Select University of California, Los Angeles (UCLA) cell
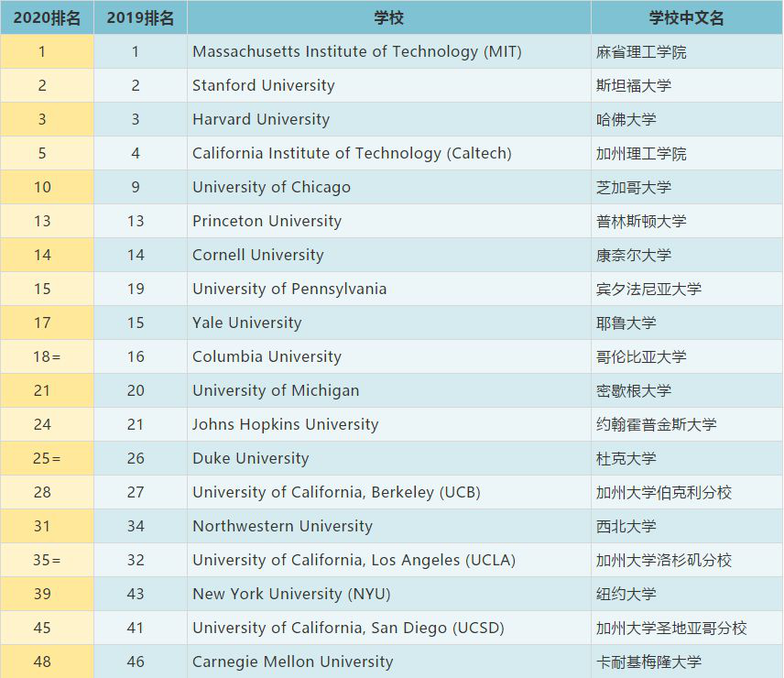Screen dimensions: 784x678 389,560
